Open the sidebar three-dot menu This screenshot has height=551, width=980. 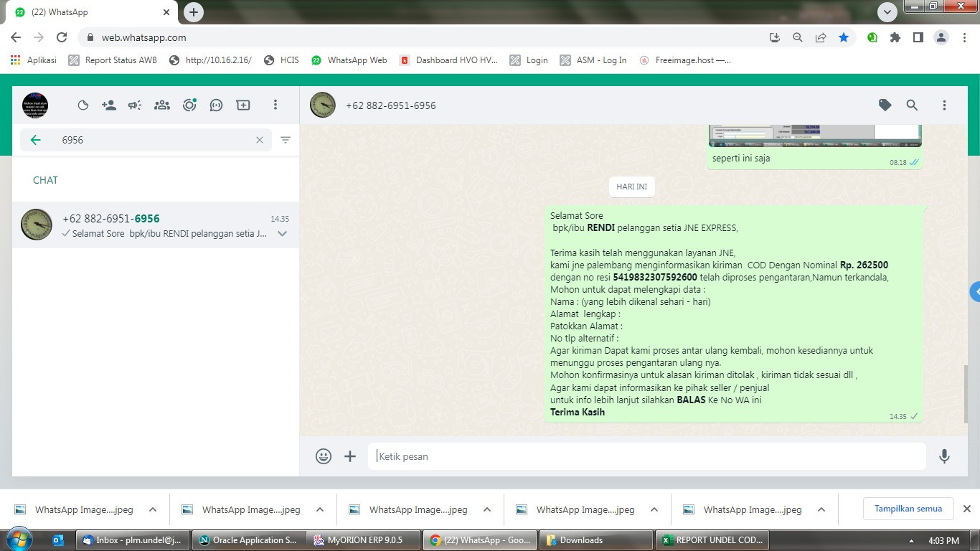point(275,105)
